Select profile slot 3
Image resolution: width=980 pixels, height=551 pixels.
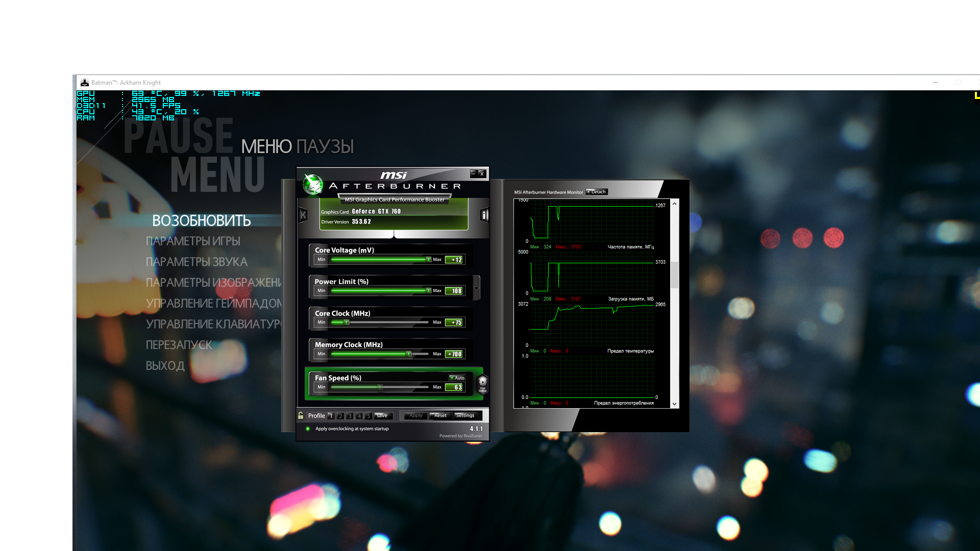pos(350,416)
